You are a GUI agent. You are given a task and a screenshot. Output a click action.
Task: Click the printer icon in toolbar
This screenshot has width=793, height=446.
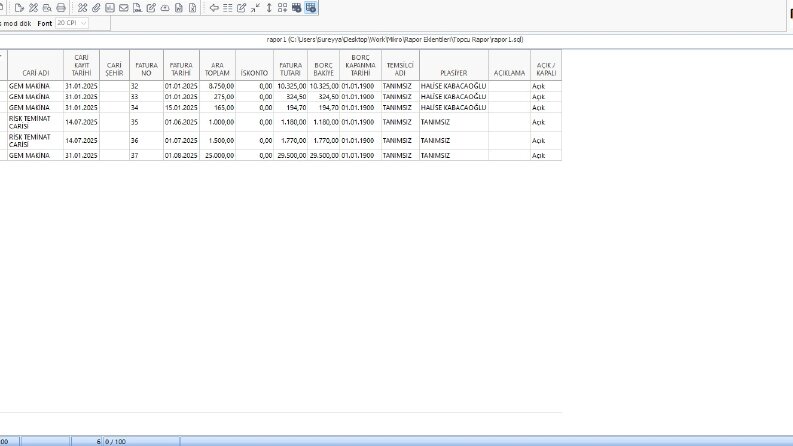pyautogui.click(x=61, y=8)
